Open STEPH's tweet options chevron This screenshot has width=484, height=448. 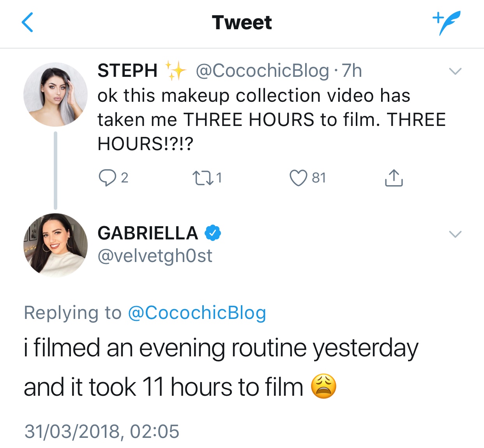pos(455,71)
